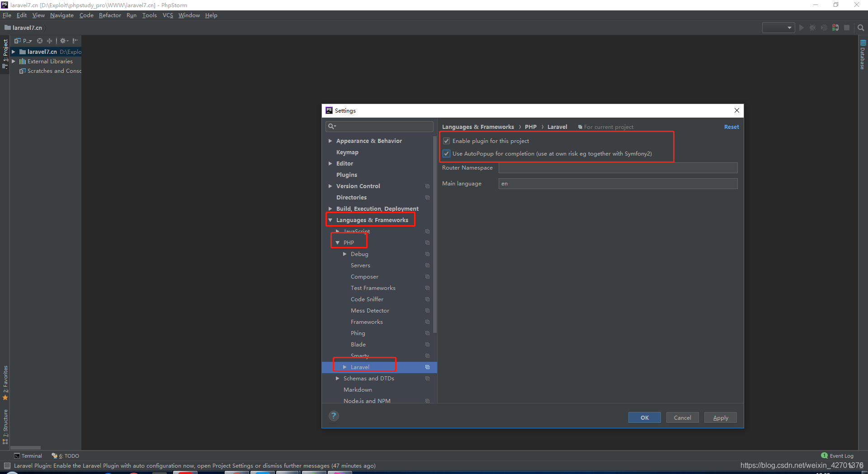Open the Terminal tool window
The image size is (868, 474).
point(28,456)
